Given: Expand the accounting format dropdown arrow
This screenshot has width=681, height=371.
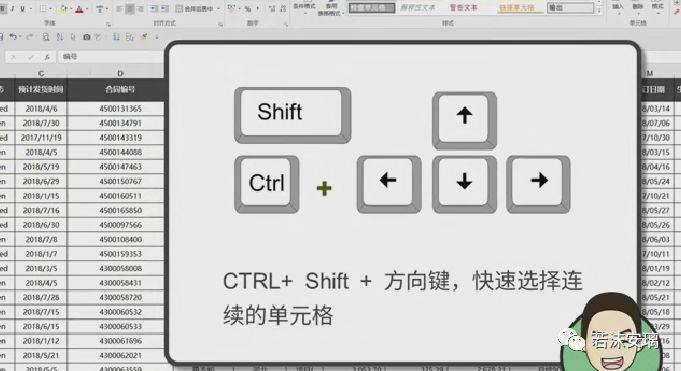Looking at the screenshot, I should 239,9.
